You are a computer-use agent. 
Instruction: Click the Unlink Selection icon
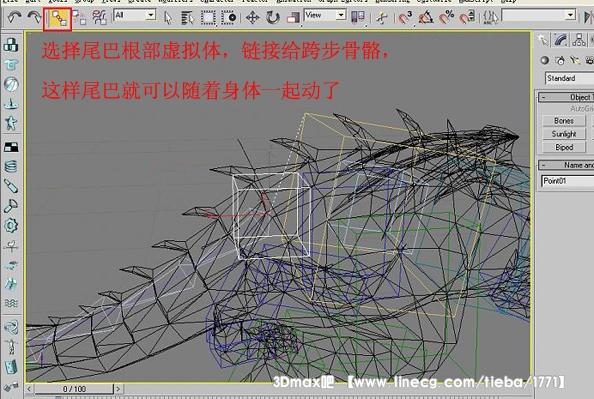coord(80,17)
